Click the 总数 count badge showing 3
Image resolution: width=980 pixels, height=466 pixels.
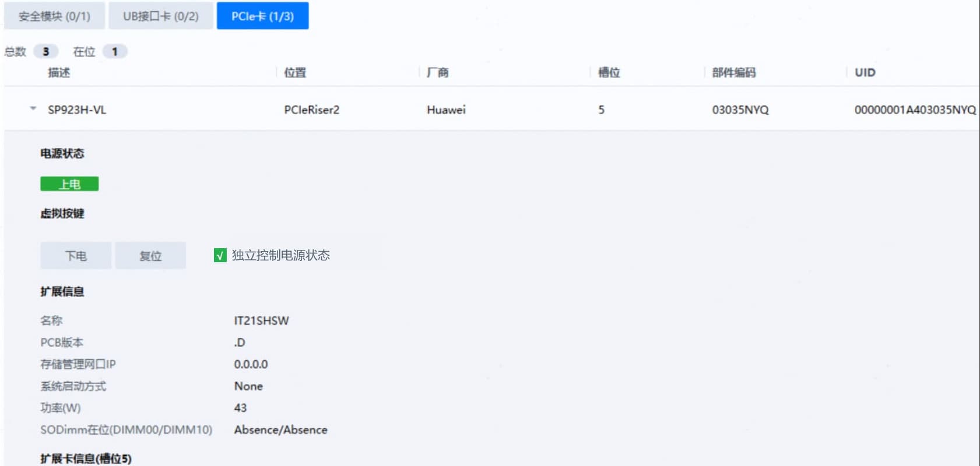coord(45,52)
